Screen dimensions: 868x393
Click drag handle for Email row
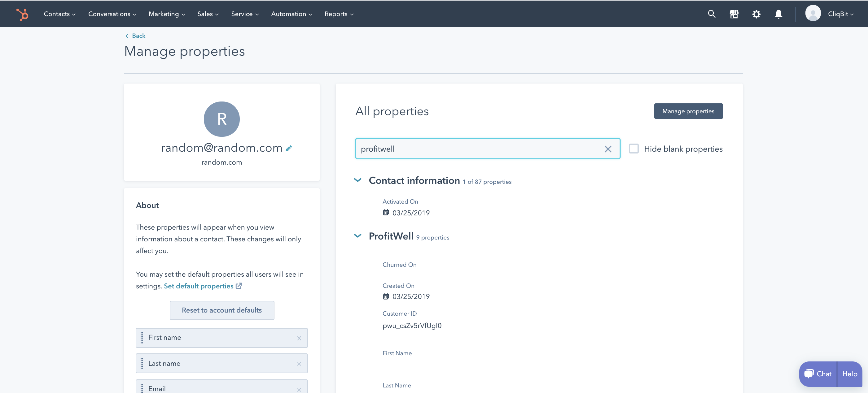point(142,388)
